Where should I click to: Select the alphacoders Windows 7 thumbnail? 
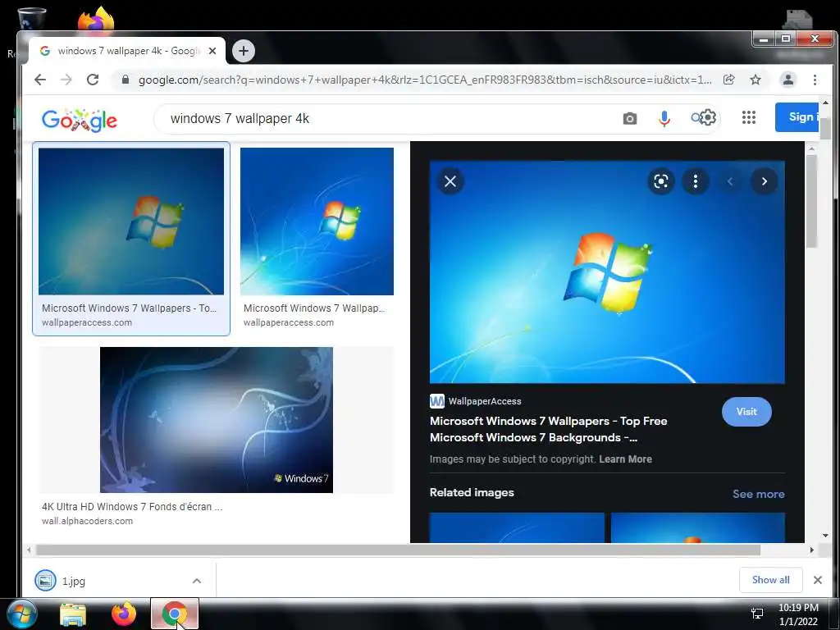(217, 419)
